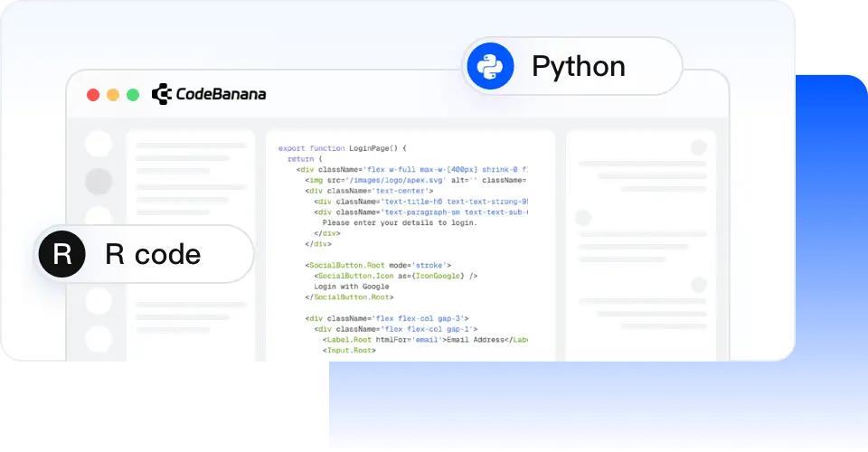Click the lowest avatar circle in right panel

click(698, 283)
